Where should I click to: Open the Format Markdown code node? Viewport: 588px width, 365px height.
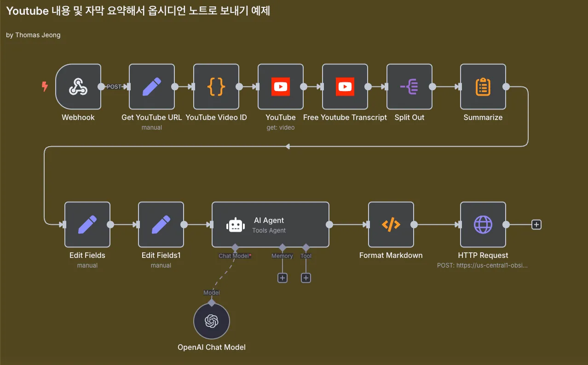[x=391, y=224]
